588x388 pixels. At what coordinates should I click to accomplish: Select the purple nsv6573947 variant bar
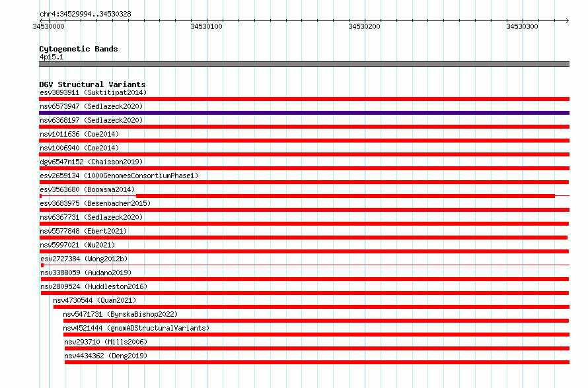[x=304, y=113]
